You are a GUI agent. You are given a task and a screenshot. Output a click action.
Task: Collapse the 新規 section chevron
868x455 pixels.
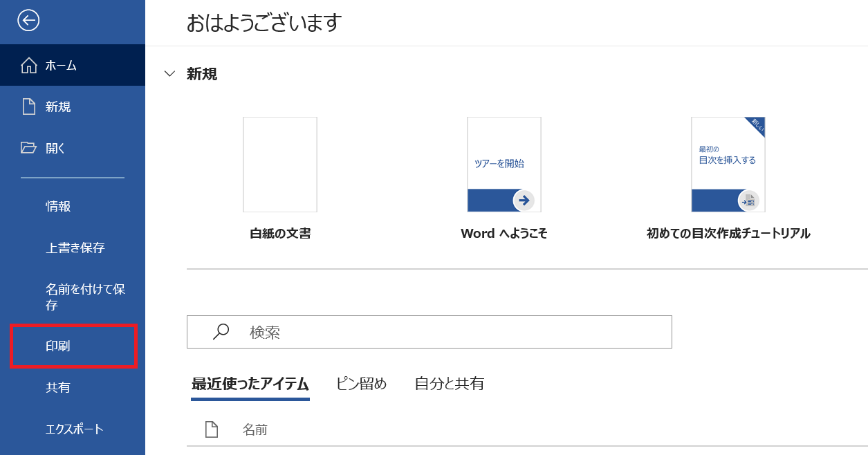[169, 74]
